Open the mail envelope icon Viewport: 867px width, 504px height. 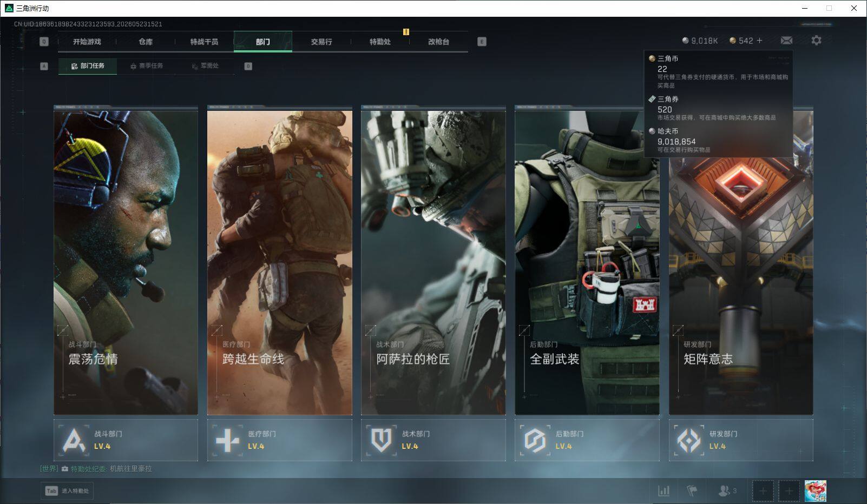click(786, 41)
